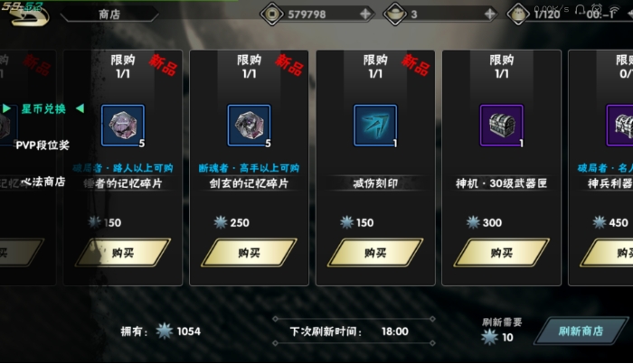633x364 pixels.
Task: Switch to the 心法商店 tab
Action: [43, 182]
